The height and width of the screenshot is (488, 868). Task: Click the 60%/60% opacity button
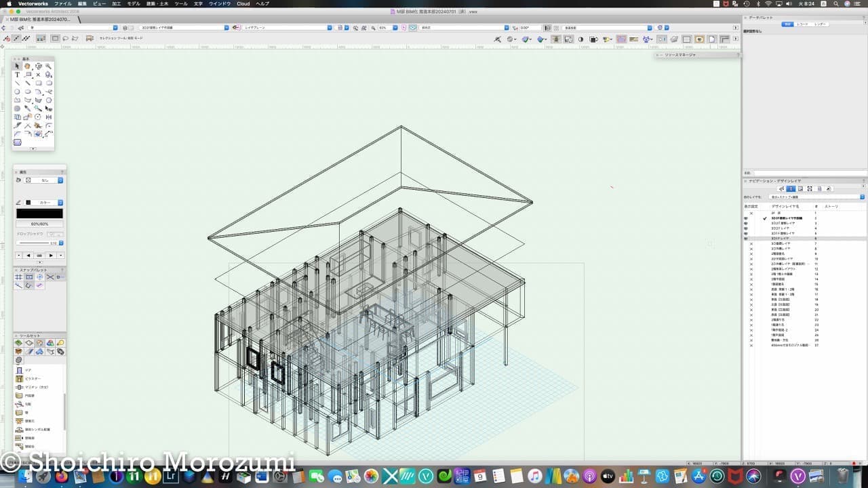pyautogui.click(x=39, y=224)
